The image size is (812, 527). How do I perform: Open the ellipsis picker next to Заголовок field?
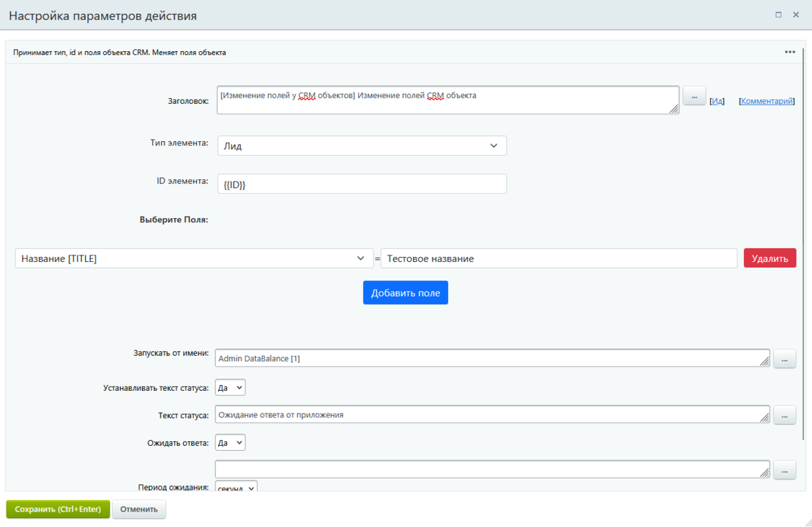(x=693, y=96)
